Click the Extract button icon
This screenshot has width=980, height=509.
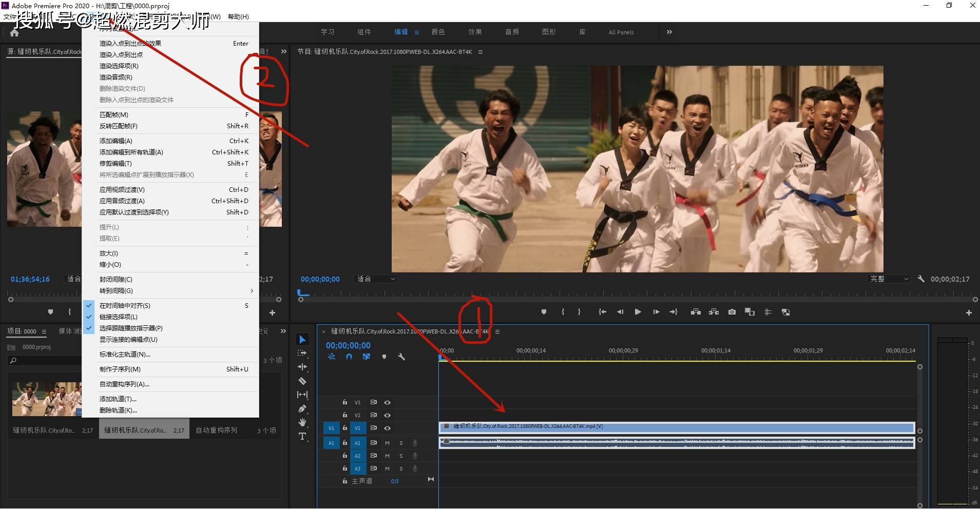[x=714, y=312]
